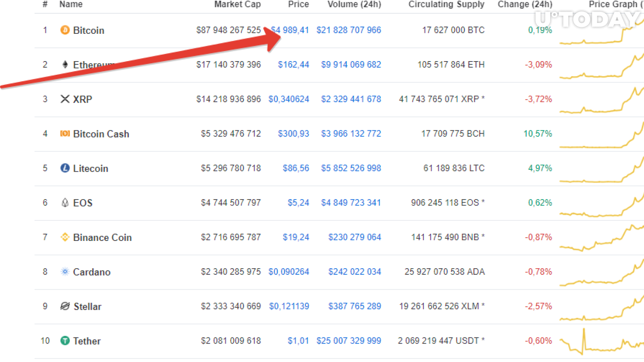Click Stellar volume $387 765 289
Viewport: 644px width, 362px height.
click(355, 307)
